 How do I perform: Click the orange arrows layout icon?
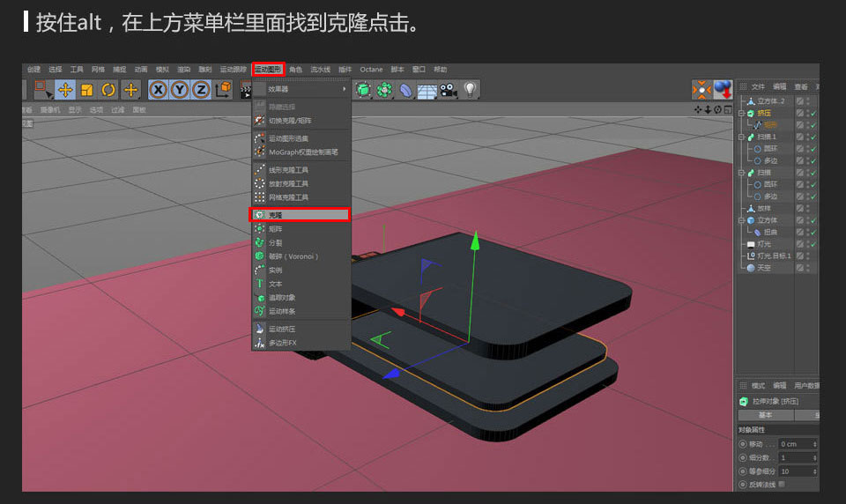[x=702, y=90]
